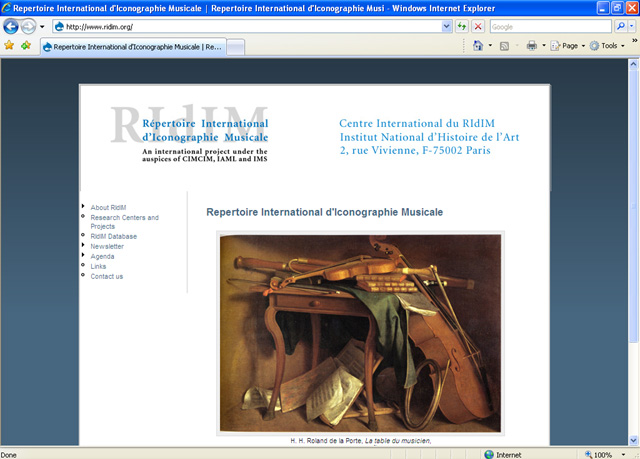Click the RSS feeds icon
640x459 pixels.
pos(505,46)
